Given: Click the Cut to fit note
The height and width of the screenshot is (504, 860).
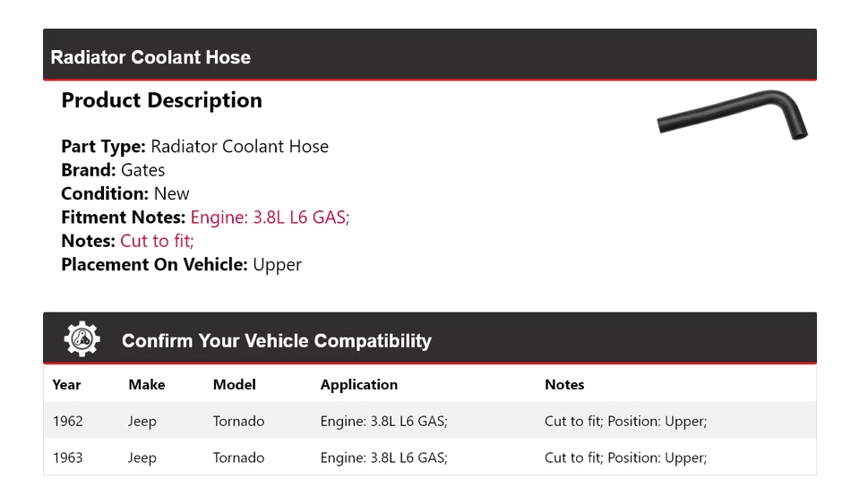Looking at the screenshot, I should pos(157,241).
